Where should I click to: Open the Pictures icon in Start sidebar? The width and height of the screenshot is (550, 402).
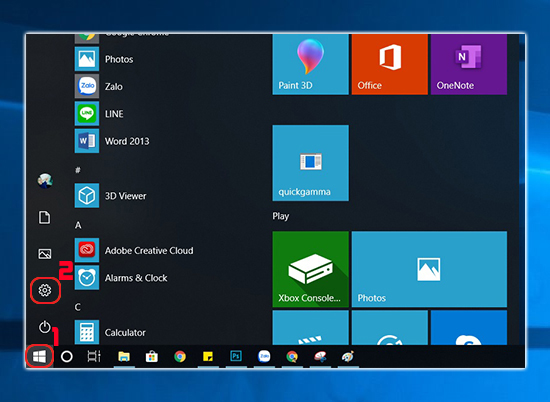tap(45, 254)
